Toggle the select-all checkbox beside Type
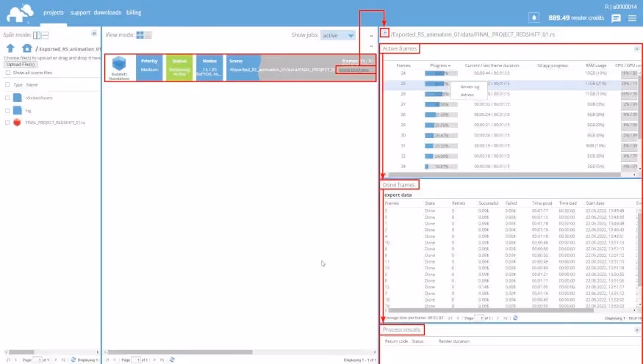The height and width of the screenshot is (364, 643). pos(7,84)
